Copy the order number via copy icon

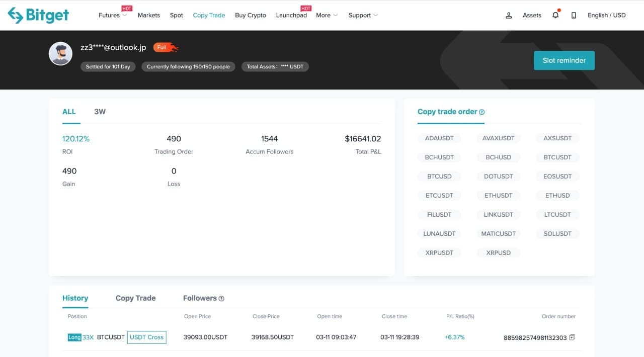[x=572, y=337]
